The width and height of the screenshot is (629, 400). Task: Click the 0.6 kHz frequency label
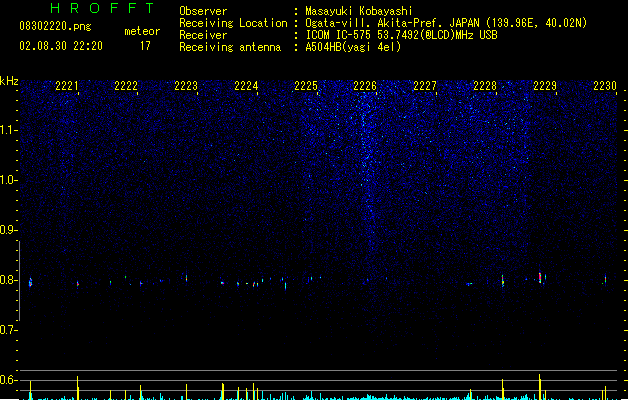point(8,380)
